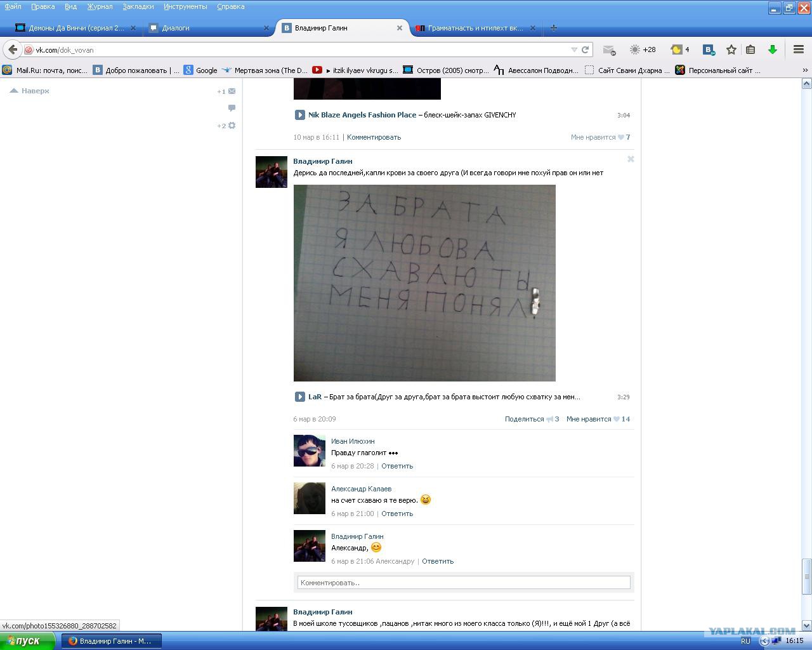Click the VK extension icon in toolbar
This screenshot has height=650, width=812.
point(709,50)
